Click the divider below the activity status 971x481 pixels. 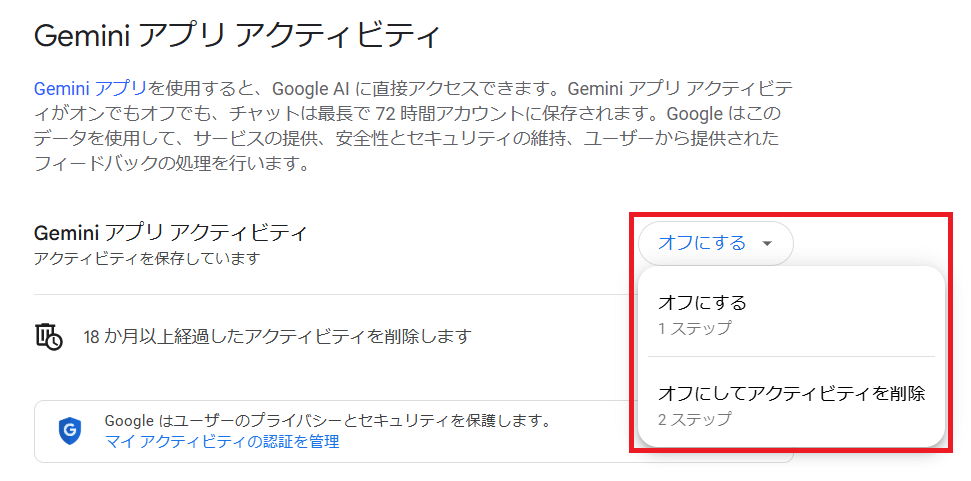[330, 295]
